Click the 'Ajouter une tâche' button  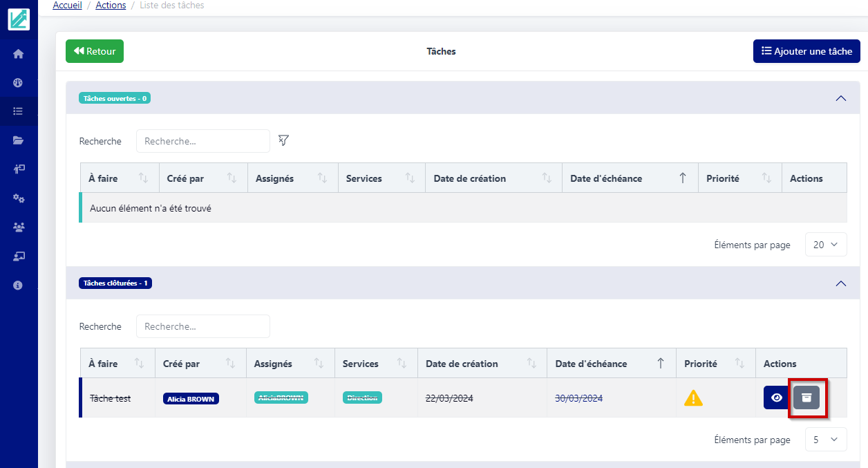[x=806, y=51]
